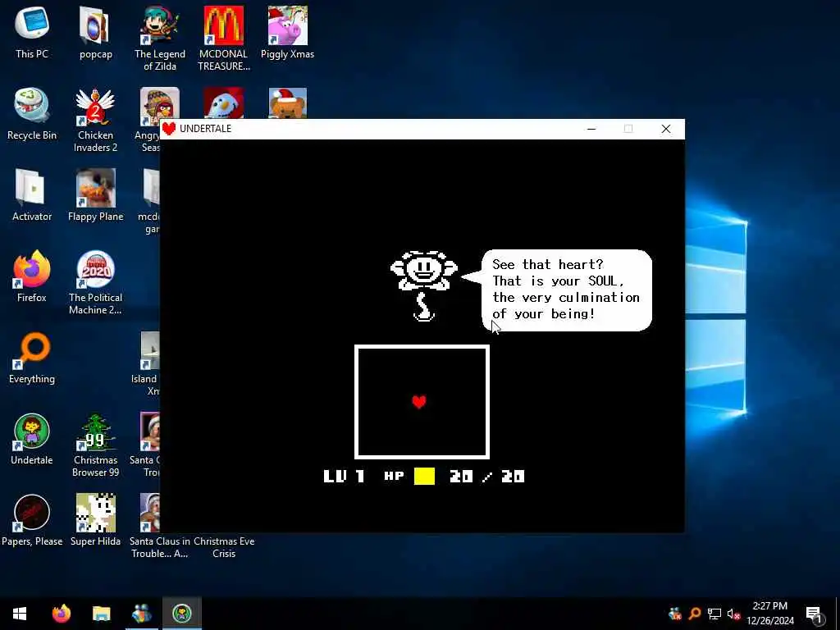The width and height of the screenshot is (840, 630).
Task: Click the yellow HP bar
Action: click(424, 476)
